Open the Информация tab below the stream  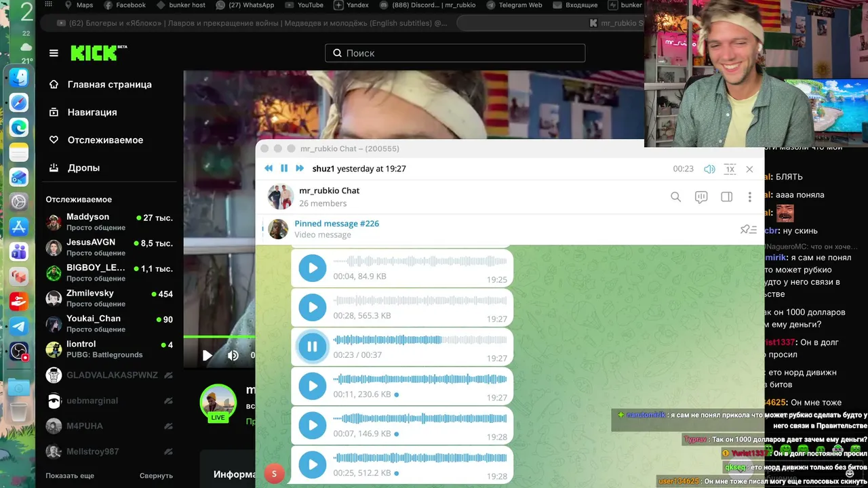(234, 474)
